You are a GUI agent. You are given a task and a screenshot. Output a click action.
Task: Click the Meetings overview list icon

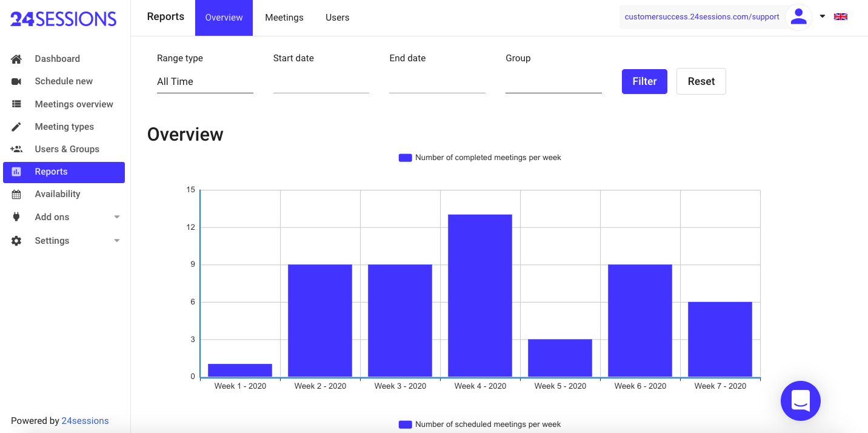pos(16,104)
